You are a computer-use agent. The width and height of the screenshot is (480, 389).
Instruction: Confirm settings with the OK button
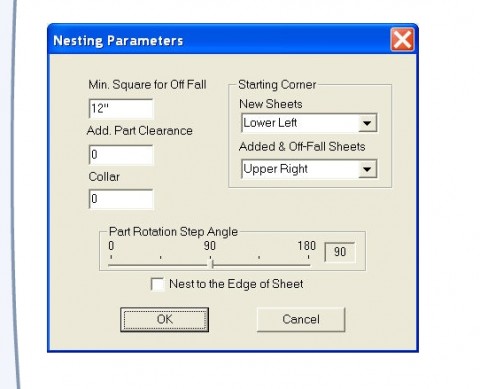(x=165, y=319)
